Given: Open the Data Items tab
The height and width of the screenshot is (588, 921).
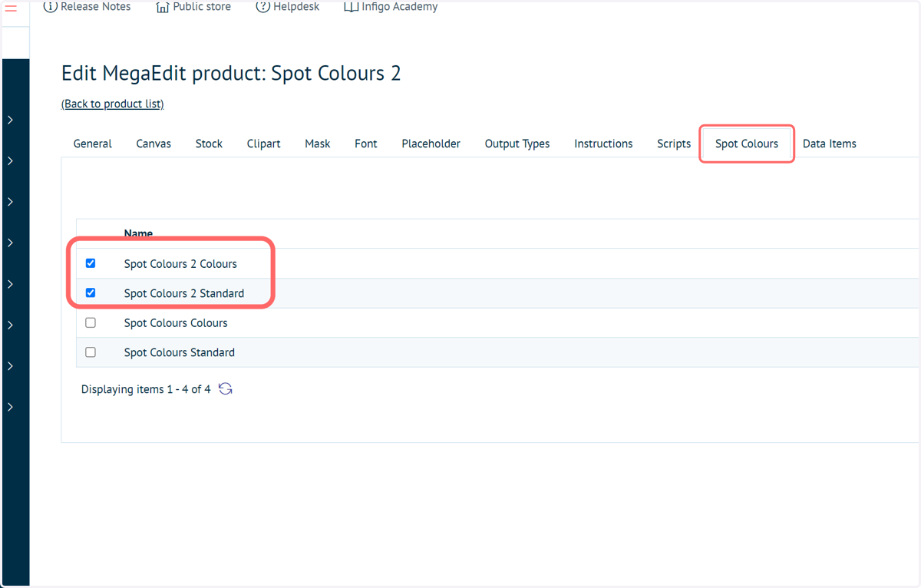Looking at the screenshot, I should click(x=830, y=144).
